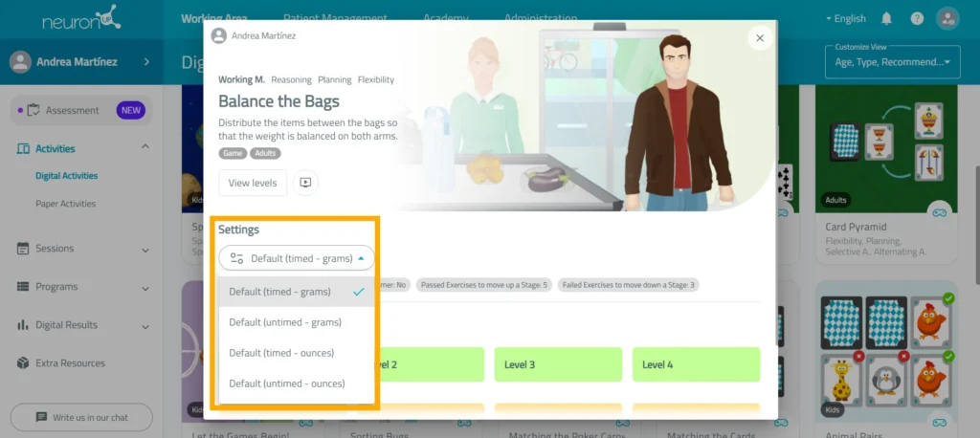This screenshot has width=980, height=438.
Task: Open the notifications bell icon
Action: tap(886, 19)
